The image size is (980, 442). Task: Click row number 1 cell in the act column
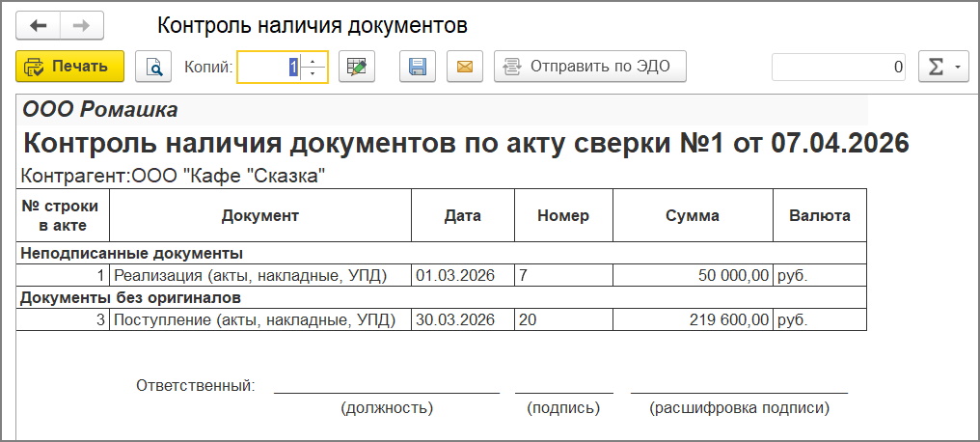pyautogui.click(x=63, y=276)
